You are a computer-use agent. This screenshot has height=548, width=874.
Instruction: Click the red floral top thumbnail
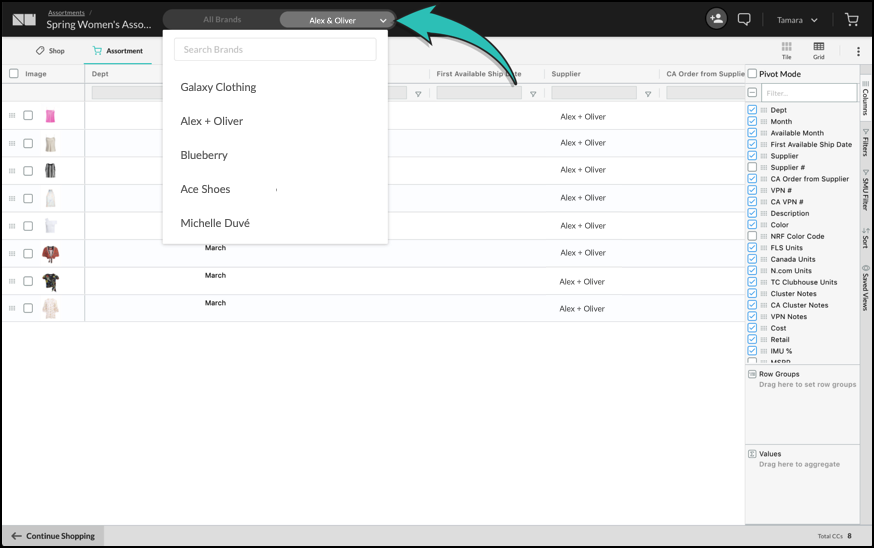(x=50, y=254)
